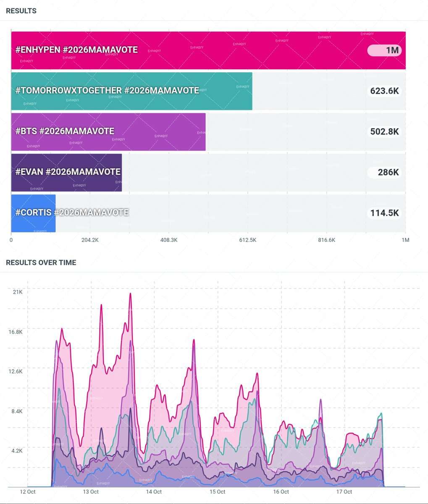Click the 0 bar chart axis label

[11, 240]
